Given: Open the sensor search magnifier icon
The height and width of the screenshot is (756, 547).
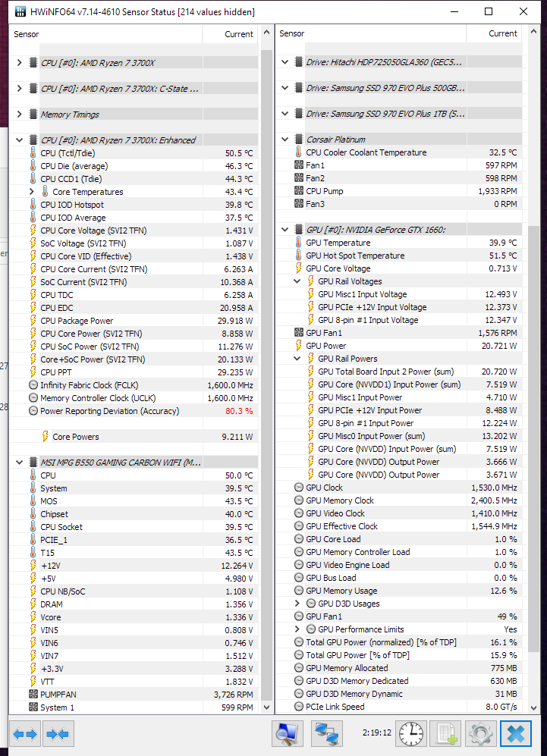Looking at the screenshot, I should [288, 734].
